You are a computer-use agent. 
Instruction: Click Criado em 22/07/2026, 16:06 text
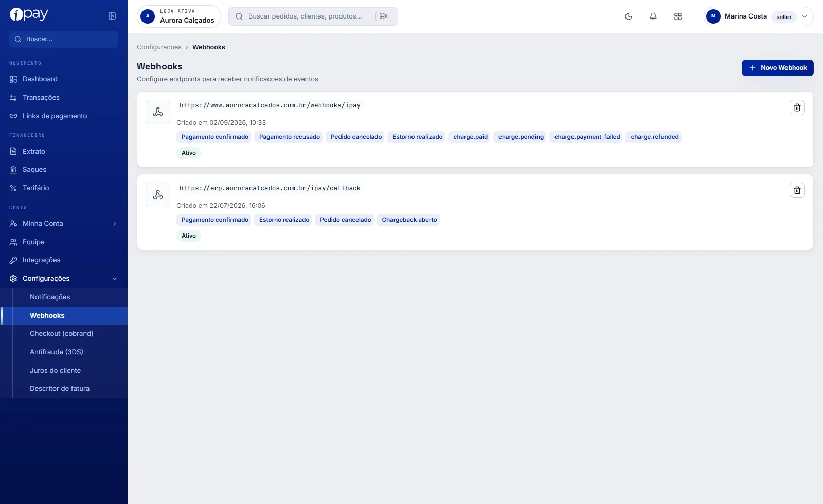[221, 206]
